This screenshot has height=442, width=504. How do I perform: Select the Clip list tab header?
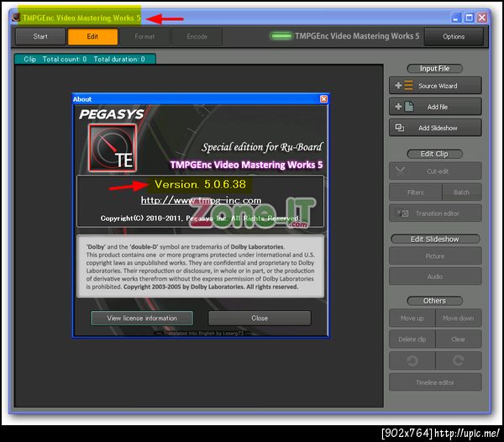(85, 59)
